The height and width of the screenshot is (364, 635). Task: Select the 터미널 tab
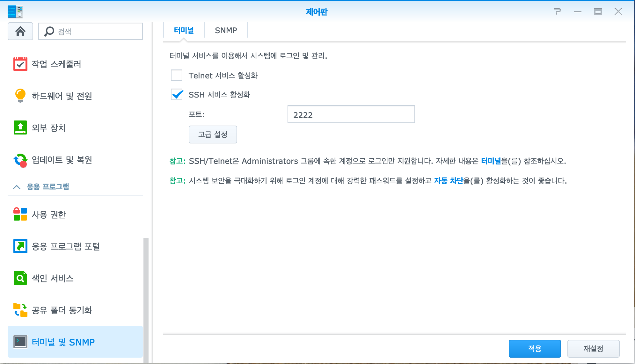(x=184, y=30)
